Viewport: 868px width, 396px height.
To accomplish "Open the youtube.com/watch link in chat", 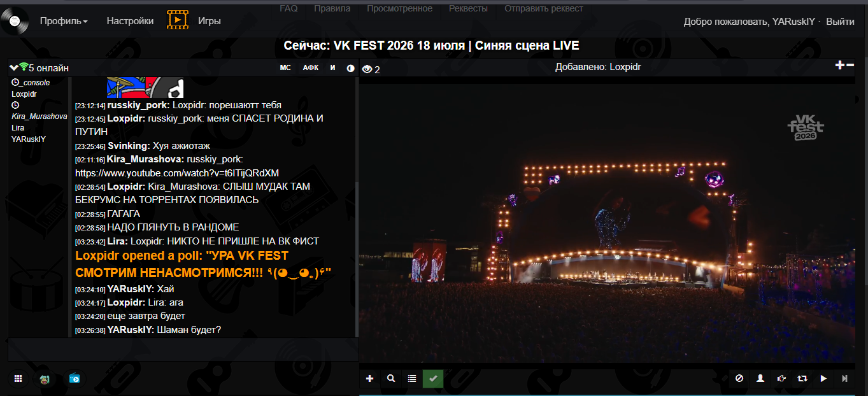I will coord(177,173).
